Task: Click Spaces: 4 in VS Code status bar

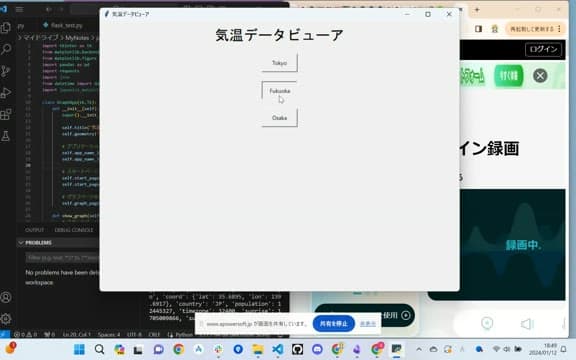Action: click(x=109, y=334)
